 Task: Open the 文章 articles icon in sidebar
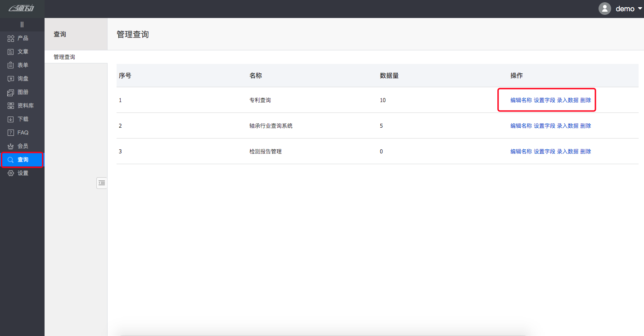[11, 52]
